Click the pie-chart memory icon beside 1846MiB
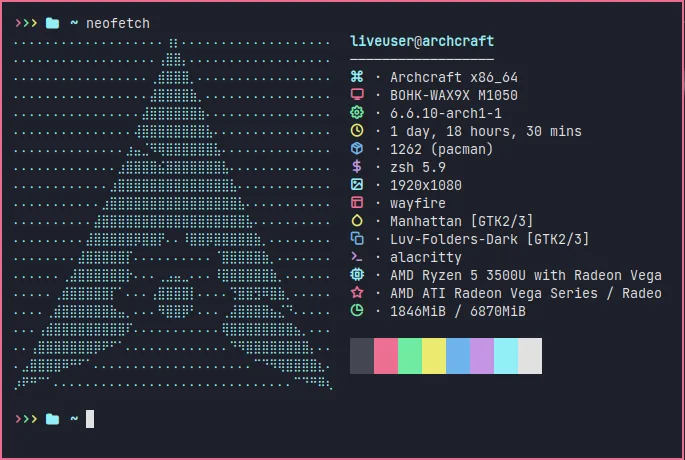 (x=357, y=310)
